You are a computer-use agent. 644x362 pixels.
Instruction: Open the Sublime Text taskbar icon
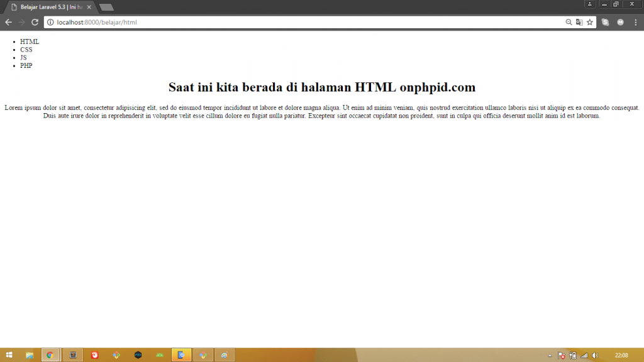[73, 355]
